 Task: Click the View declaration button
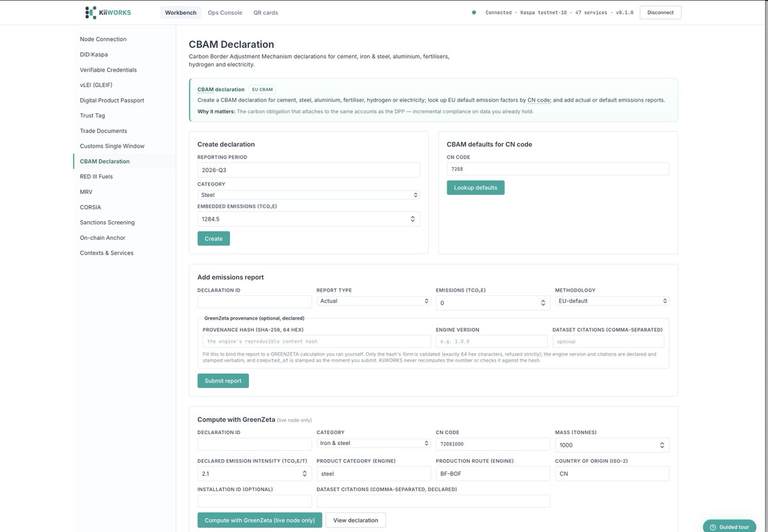(x=356, y=520)
